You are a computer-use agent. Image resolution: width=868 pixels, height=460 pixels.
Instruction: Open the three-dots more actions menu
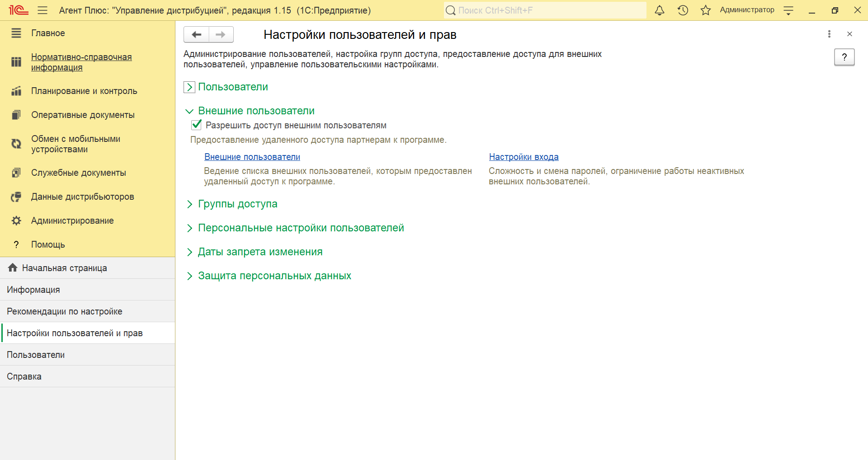pyautogui.click(x=829, y=34)
